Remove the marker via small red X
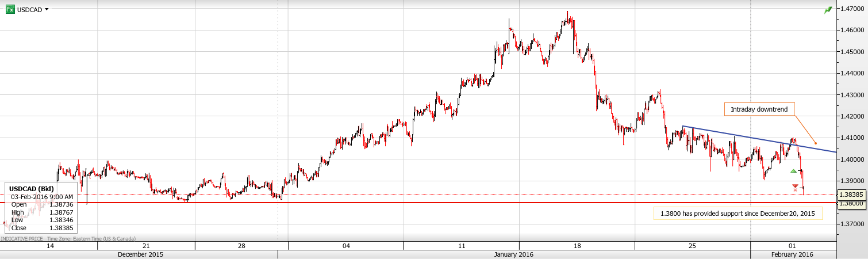 click(795, 190)
